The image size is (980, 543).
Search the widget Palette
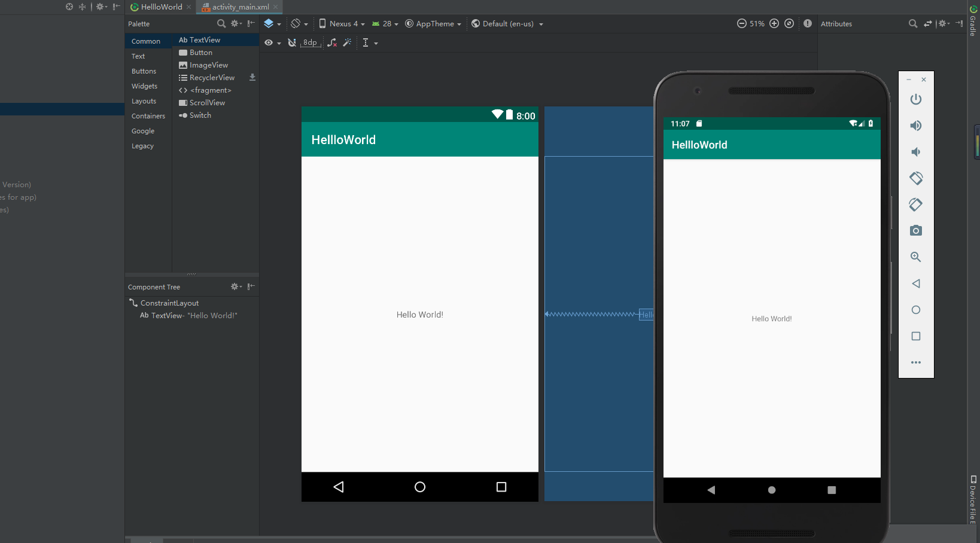click(x=221, y=23)
